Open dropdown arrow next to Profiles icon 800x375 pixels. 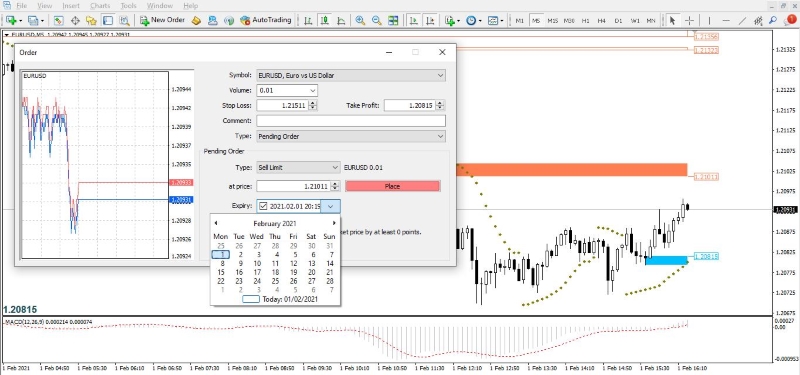click(42, 20)
